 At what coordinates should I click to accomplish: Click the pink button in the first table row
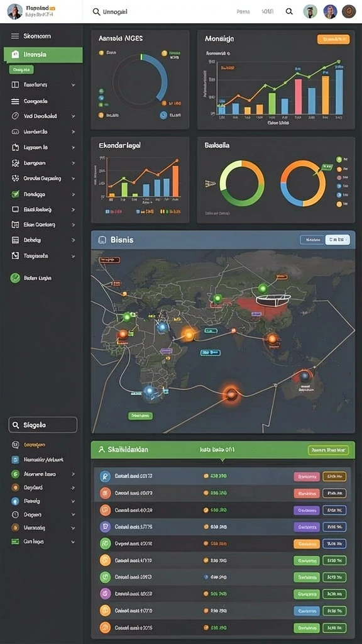(x=307, y=477)
